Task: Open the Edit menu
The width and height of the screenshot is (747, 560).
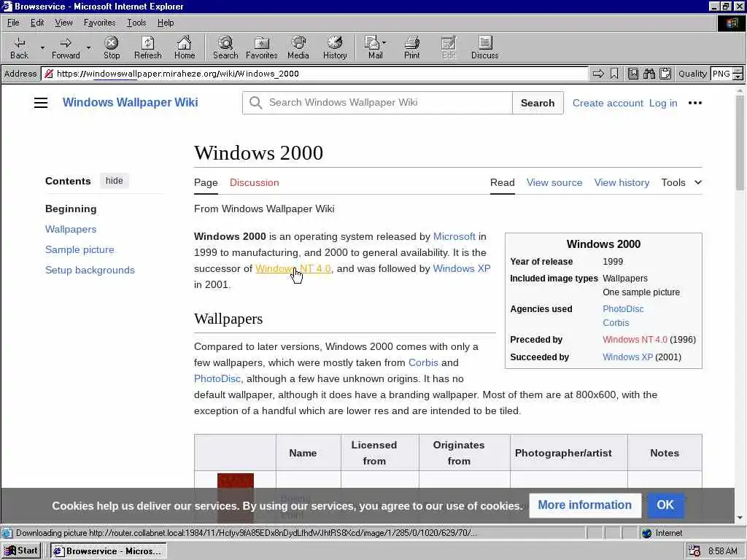Action: click(x=37, y=23)
